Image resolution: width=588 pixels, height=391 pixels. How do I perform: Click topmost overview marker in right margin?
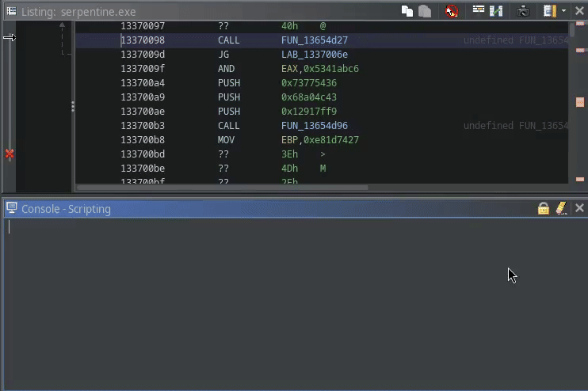click(580, 24)
